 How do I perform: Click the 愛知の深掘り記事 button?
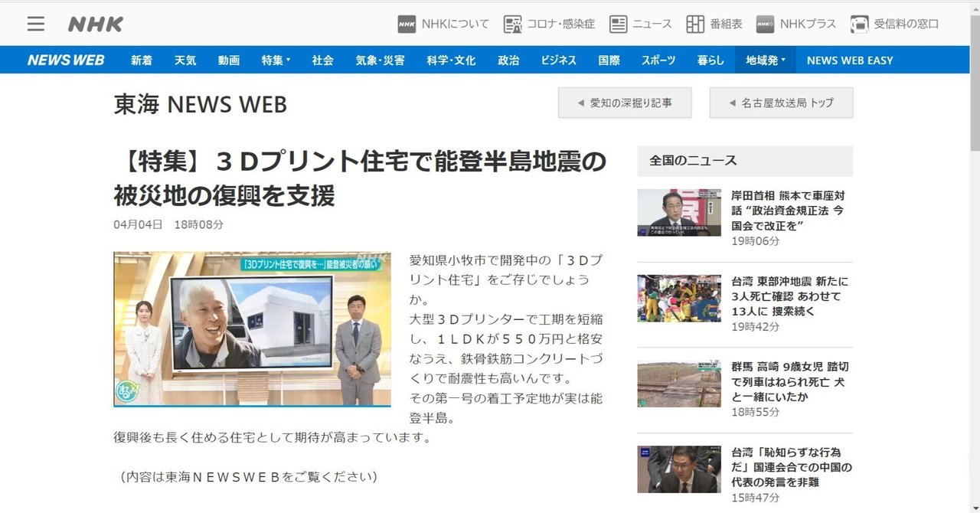coord(624,102)
